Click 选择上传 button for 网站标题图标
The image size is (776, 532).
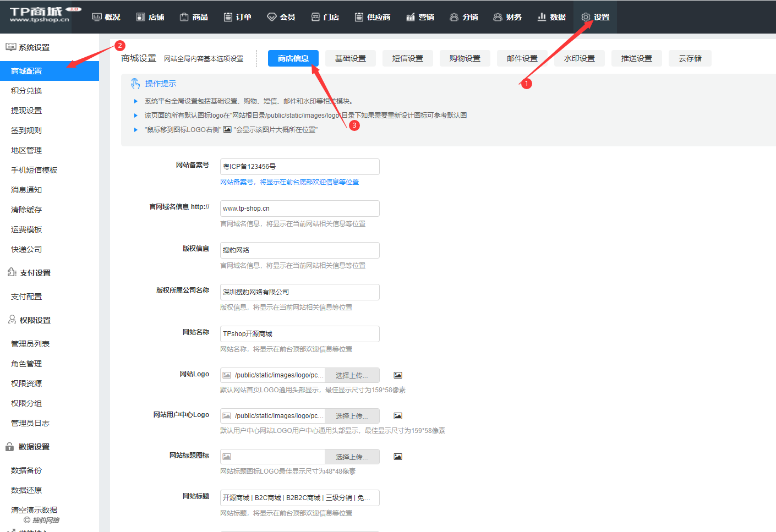[352, 457]
